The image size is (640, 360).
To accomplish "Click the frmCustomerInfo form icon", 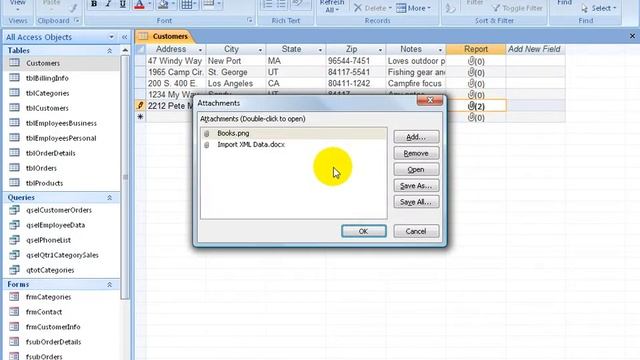I will (14, 327).
